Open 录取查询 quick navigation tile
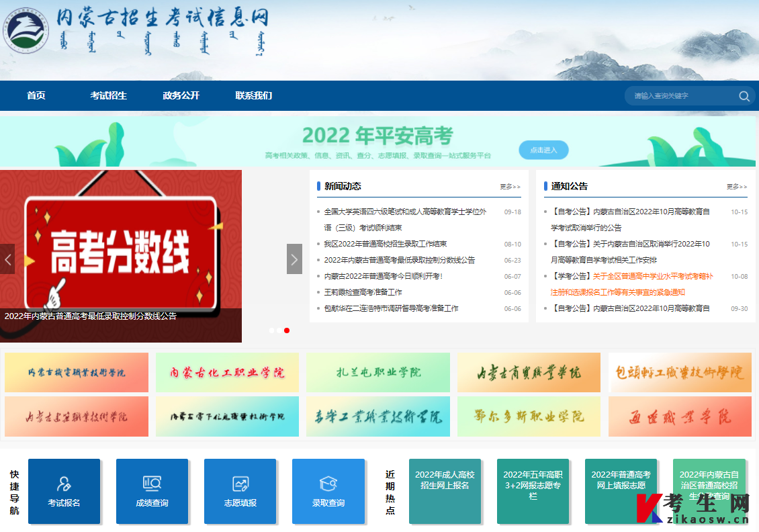 click(328, 491)
